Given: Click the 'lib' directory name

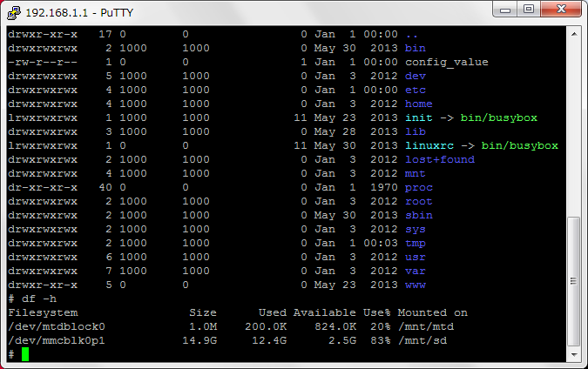Looking at the screenshot, I should [x=416, y=131].
